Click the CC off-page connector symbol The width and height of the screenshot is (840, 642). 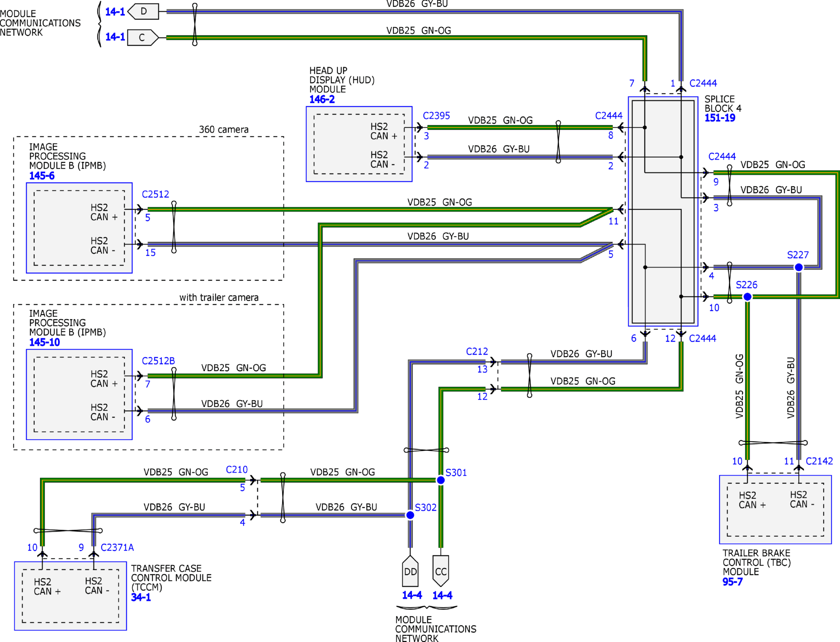click(441, 571)
